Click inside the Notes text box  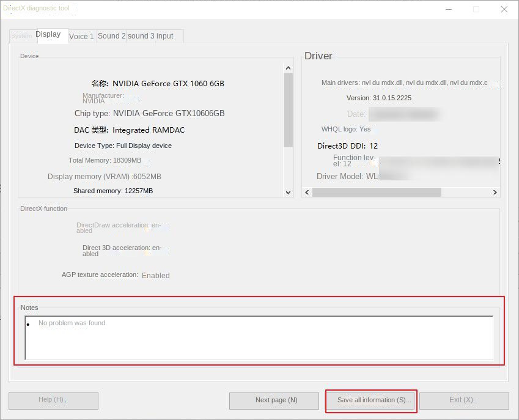[x=259, y=338]
